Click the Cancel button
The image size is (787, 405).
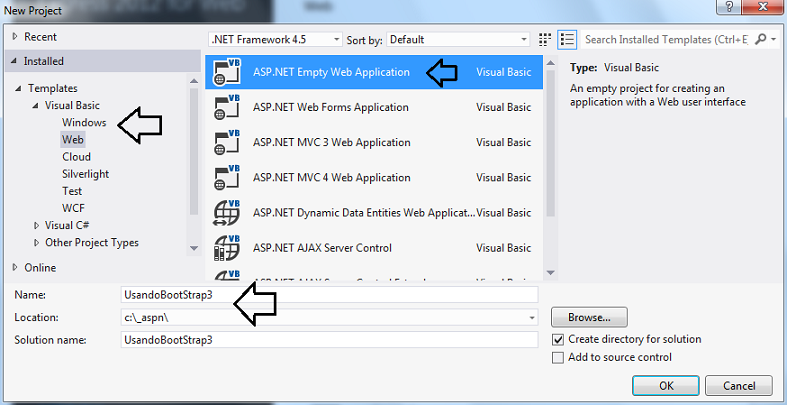coord(738,385)
